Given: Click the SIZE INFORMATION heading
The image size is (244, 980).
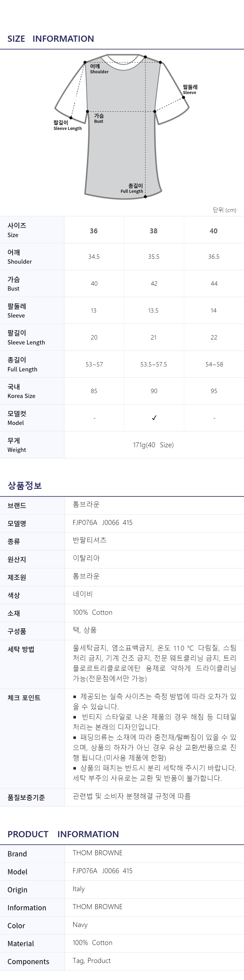Looking at the screenshot, I should 51,39.
